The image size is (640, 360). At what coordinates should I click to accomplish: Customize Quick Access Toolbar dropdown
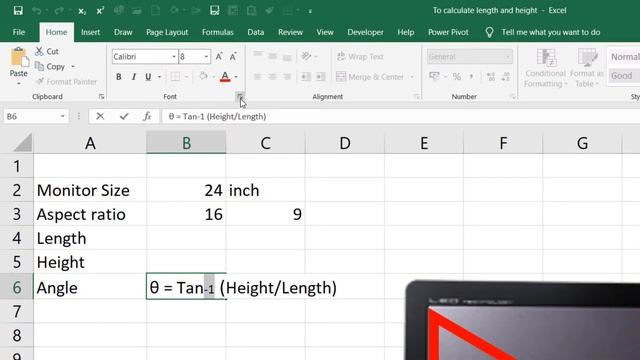310,11
